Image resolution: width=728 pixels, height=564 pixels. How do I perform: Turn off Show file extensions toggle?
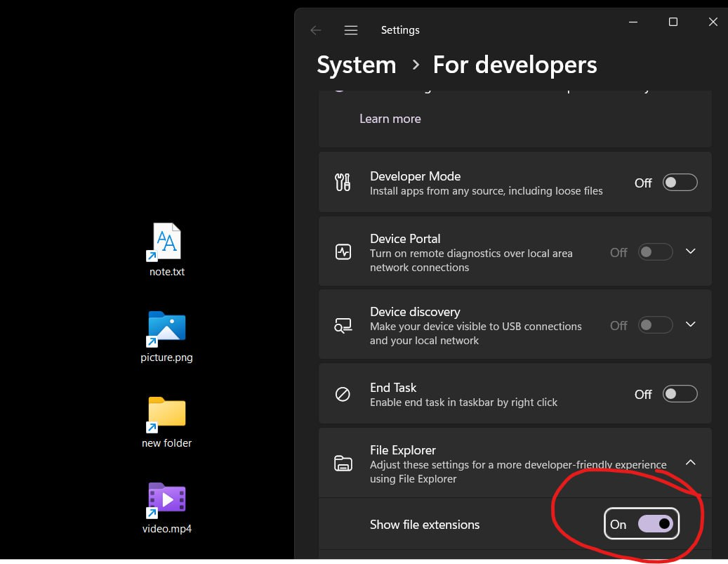coord(655,523)
